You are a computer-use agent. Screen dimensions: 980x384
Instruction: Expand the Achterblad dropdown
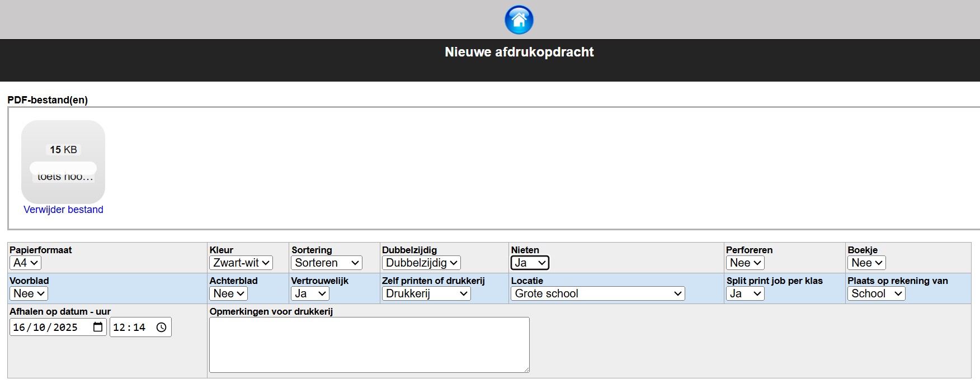228,293
